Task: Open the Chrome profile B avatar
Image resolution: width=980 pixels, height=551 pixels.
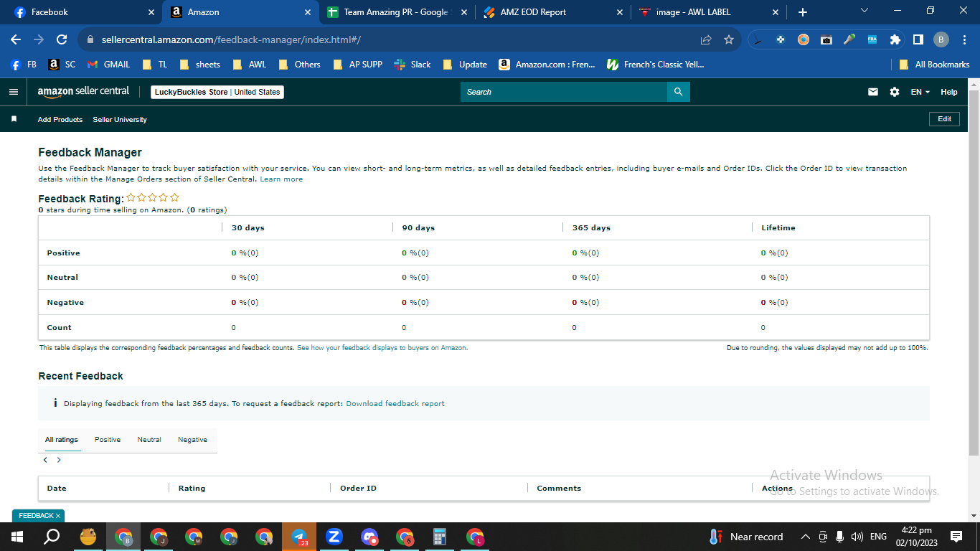Action: (941, 39)
